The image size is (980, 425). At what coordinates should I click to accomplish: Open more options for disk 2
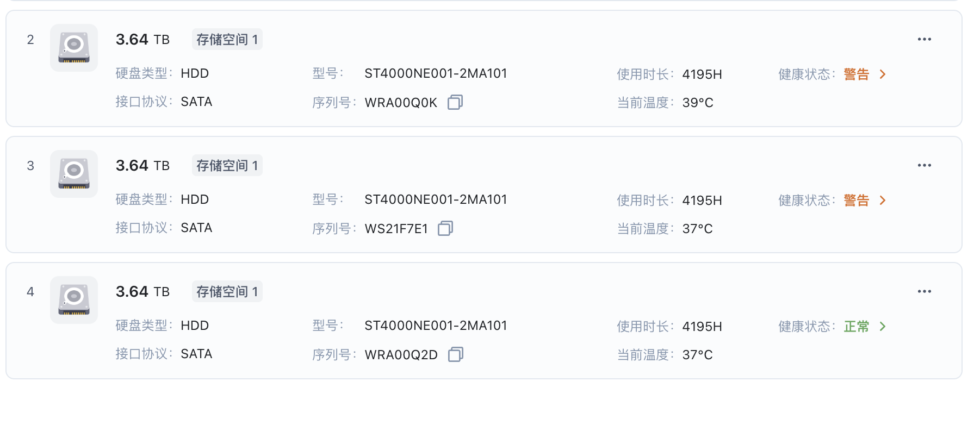click(x=924, y=39)
